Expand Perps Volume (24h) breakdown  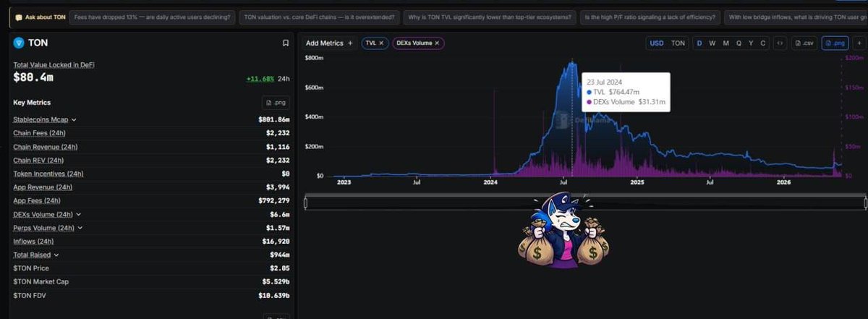[x=80, y=228]
